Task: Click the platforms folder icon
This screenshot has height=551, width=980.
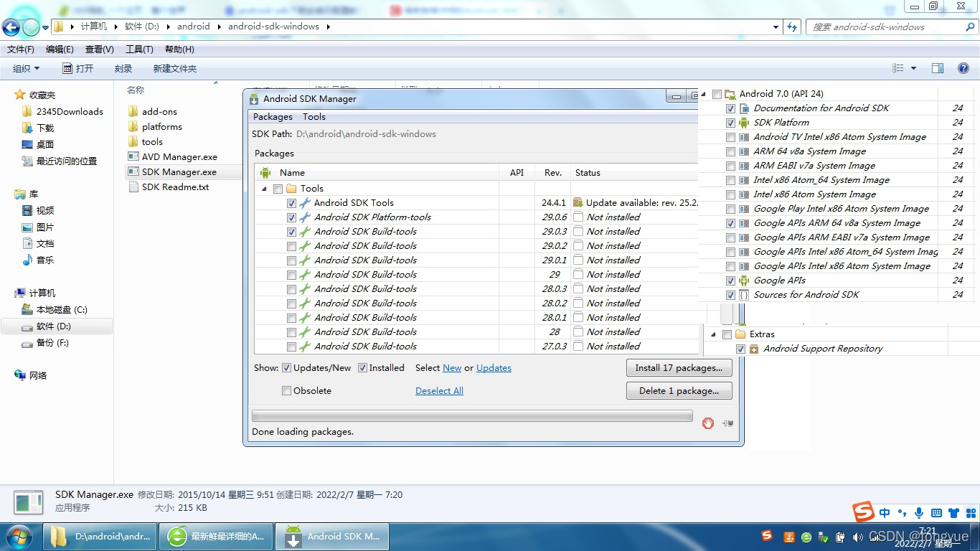Action: 133,126
